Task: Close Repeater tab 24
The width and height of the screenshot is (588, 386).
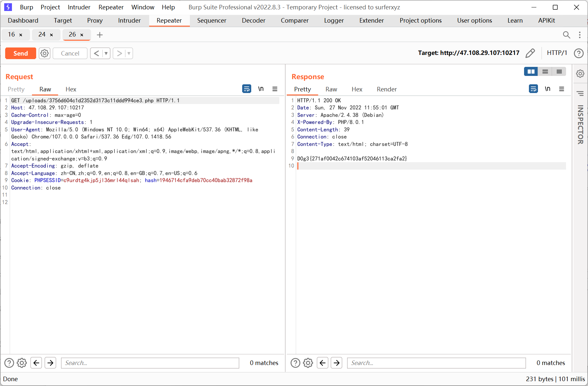Action: tap(51, 35)
